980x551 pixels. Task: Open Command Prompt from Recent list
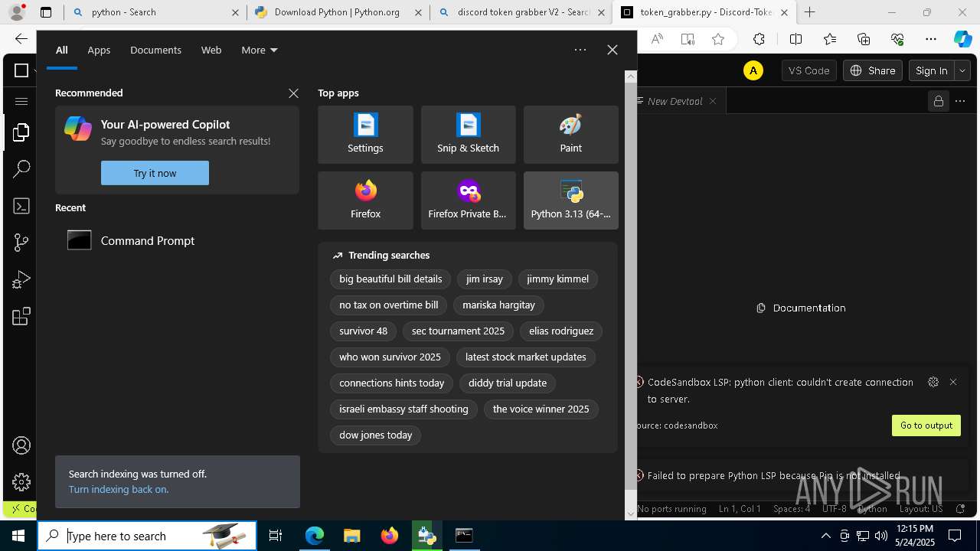point(177,240)
